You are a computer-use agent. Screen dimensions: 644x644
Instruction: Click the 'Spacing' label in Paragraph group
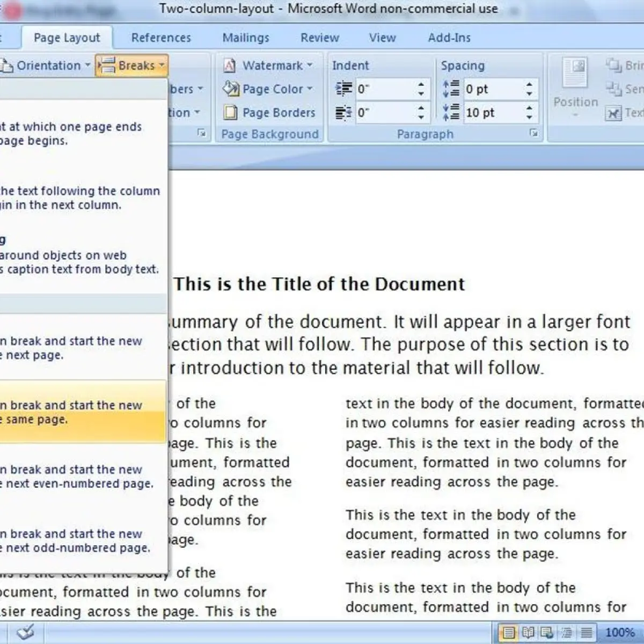[463, 65]
